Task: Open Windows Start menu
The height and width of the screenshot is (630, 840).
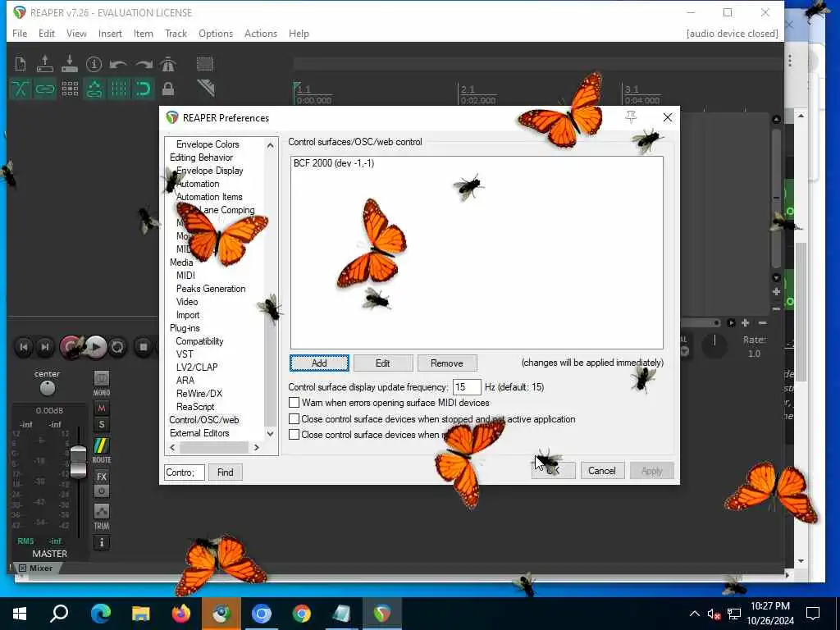Action: pyautogui.click(x=20, y=614)
